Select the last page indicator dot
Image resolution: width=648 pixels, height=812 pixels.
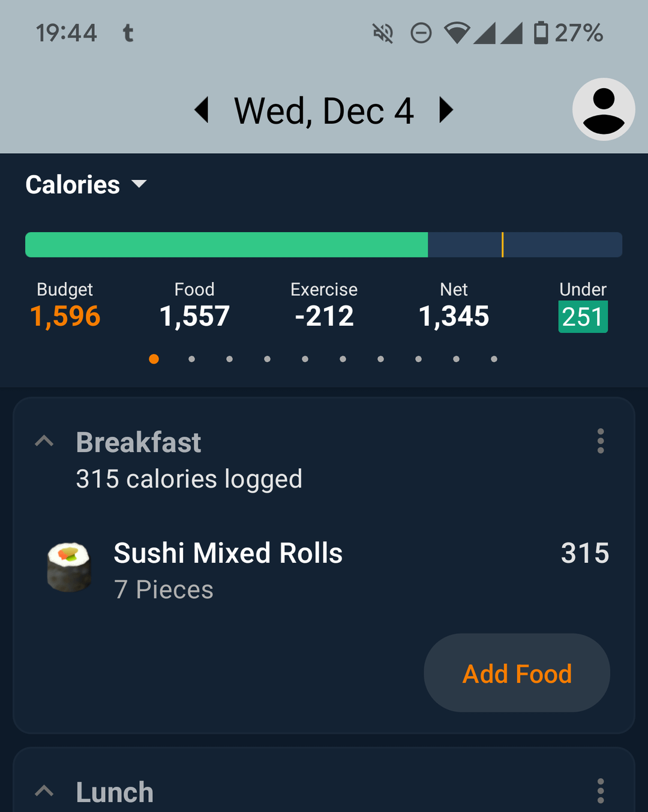tap(494, 359)
